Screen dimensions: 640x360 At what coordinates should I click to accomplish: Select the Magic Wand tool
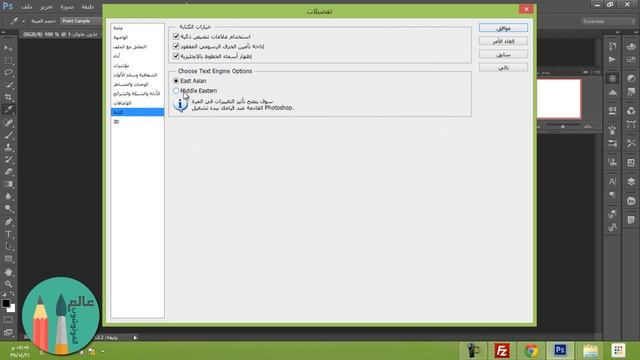pos(8,85)
